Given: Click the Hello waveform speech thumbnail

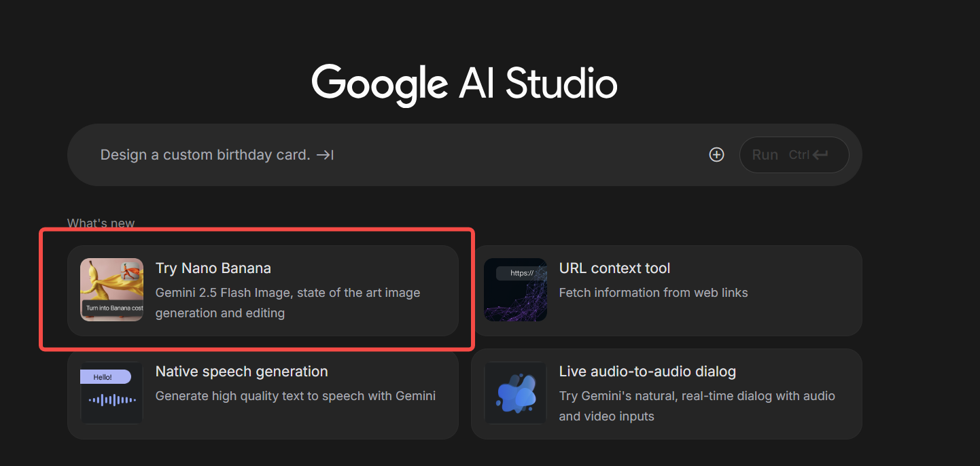Looking at the screenshot, I should pos(112,393).
